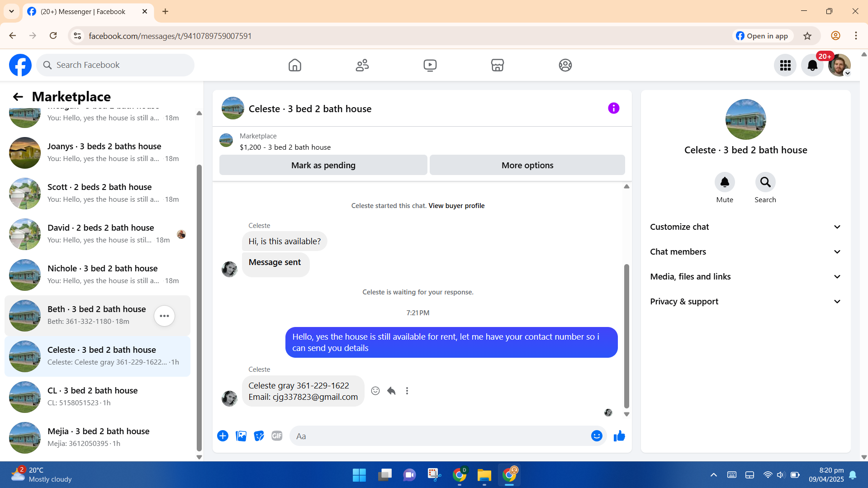868x488 pixels.
Task: Expand the Chat members section
Action: 746,252
